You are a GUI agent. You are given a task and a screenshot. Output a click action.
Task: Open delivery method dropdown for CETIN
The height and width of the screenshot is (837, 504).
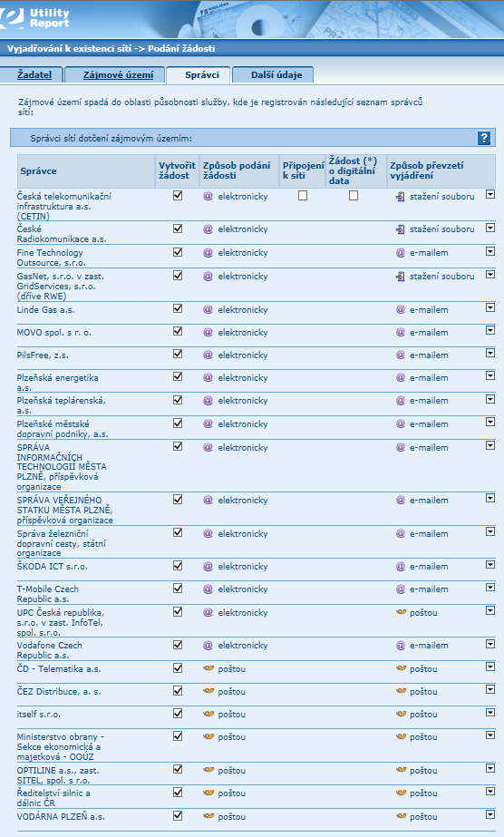tap(490, 195)
